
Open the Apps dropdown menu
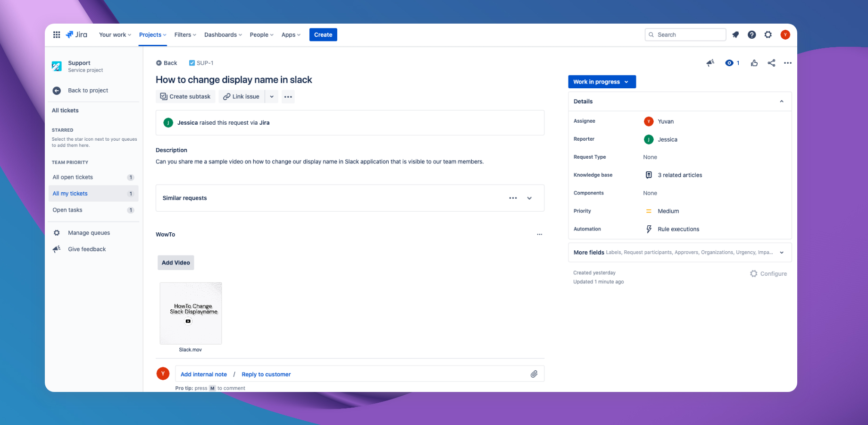[x=291, y=34]
